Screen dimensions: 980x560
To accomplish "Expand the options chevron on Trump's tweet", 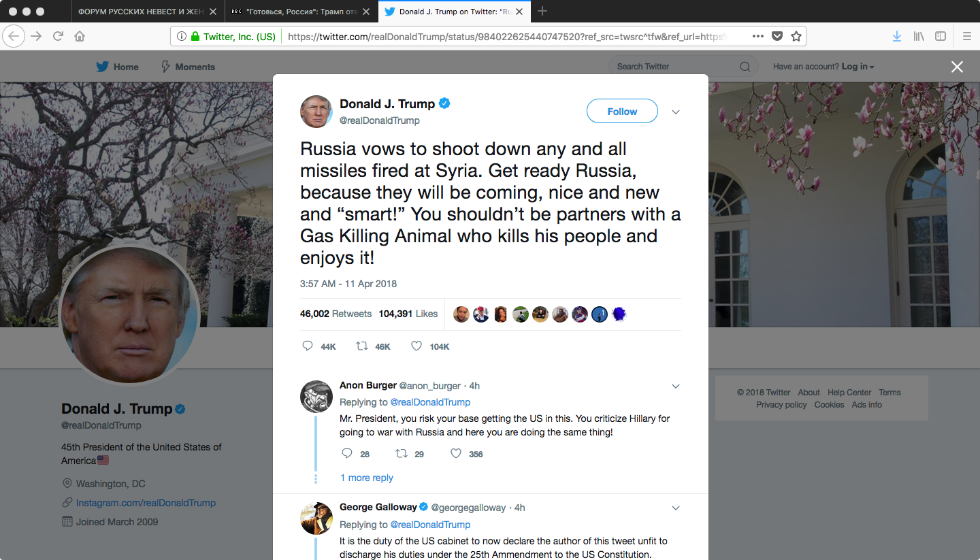I will point(676,112).
